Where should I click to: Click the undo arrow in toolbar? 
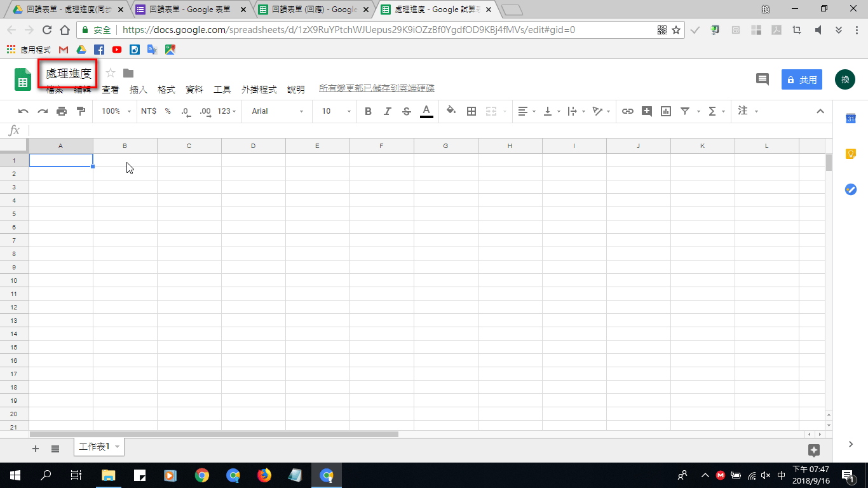coord(24,111)
